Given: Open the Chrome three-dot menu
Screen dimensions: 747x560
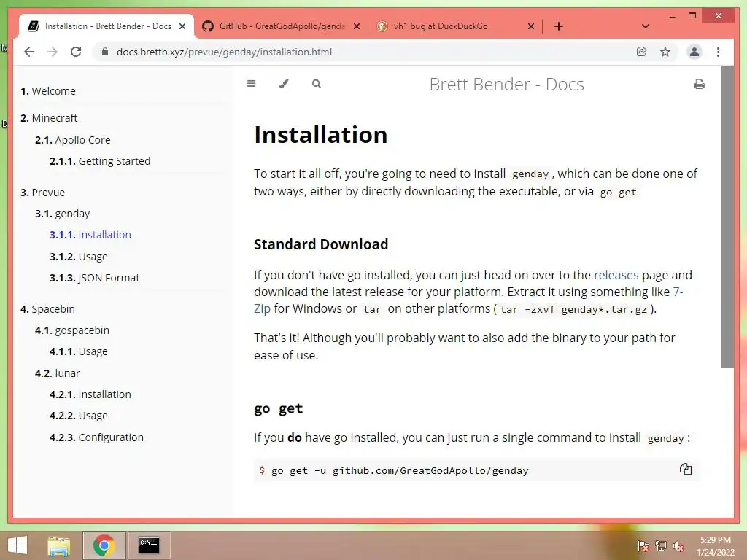Looking at the screenshot, I should 718,52.
